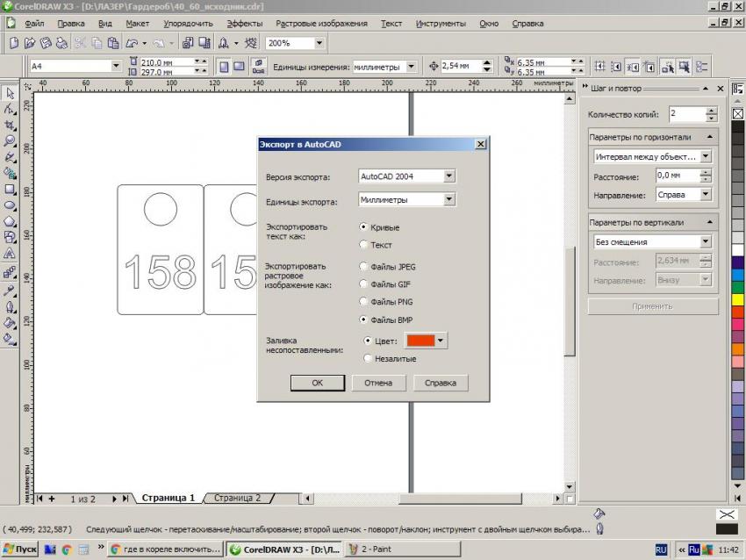Viewport: 746px width, 560px height.
Task: Select the Pick tool in toolbox
Action: (10, 93)
